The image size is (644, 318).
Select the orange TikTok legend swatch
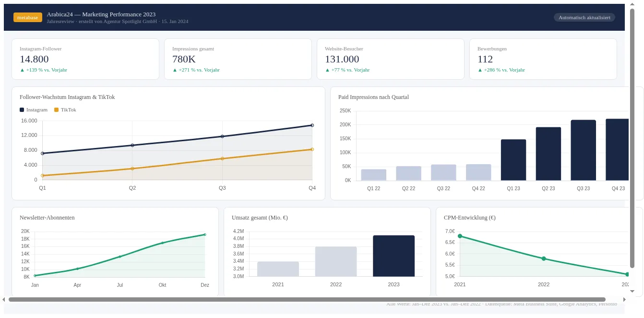[57, 110]
